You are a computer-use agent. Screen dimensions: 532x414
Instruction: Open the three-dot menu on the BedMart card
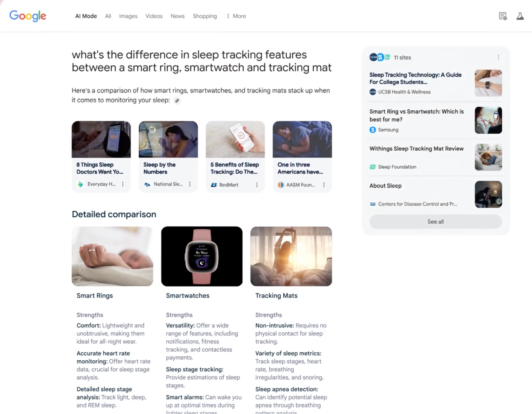click(257, 185)
